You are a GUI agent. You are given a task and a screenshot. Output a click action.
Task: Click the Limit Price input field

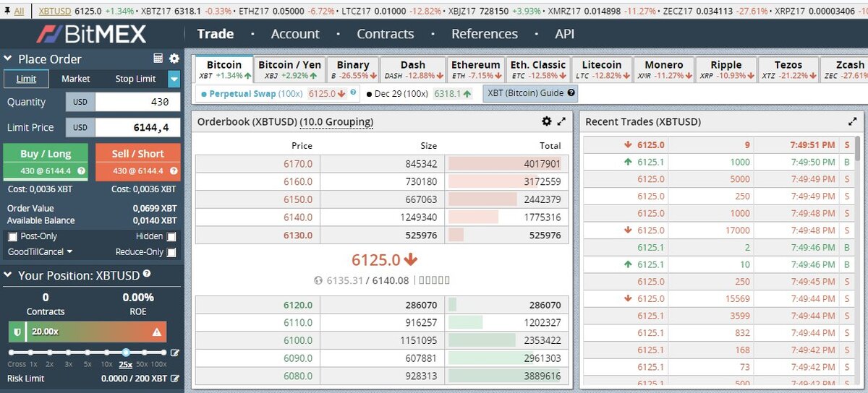(x=137, y=127)
